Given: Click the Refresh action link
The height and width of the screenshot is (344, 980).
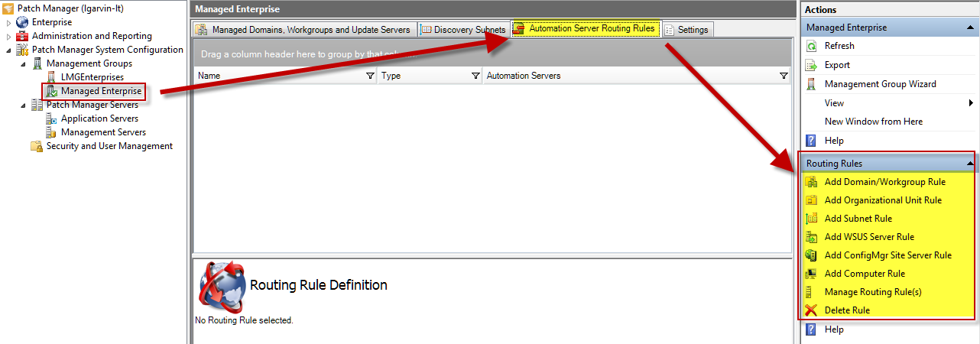Looking at the screenshot, I should tap(839, 46).
